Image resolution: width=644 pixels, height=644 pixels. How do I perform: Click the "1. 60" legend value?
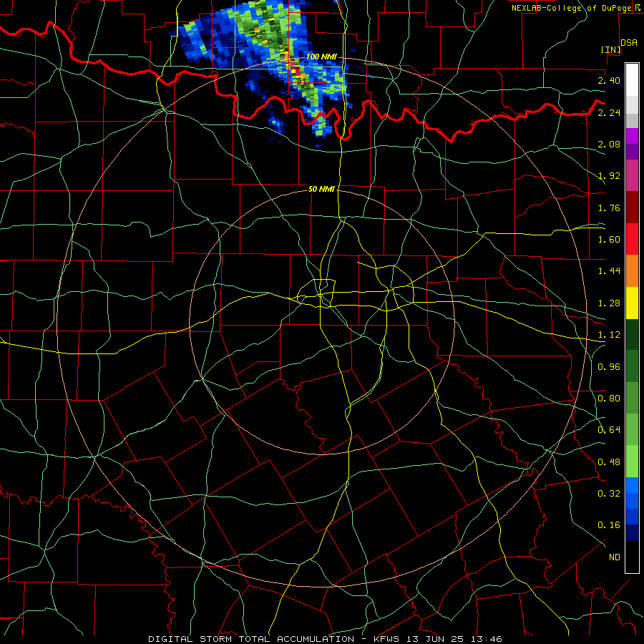(x=609, y=240)
